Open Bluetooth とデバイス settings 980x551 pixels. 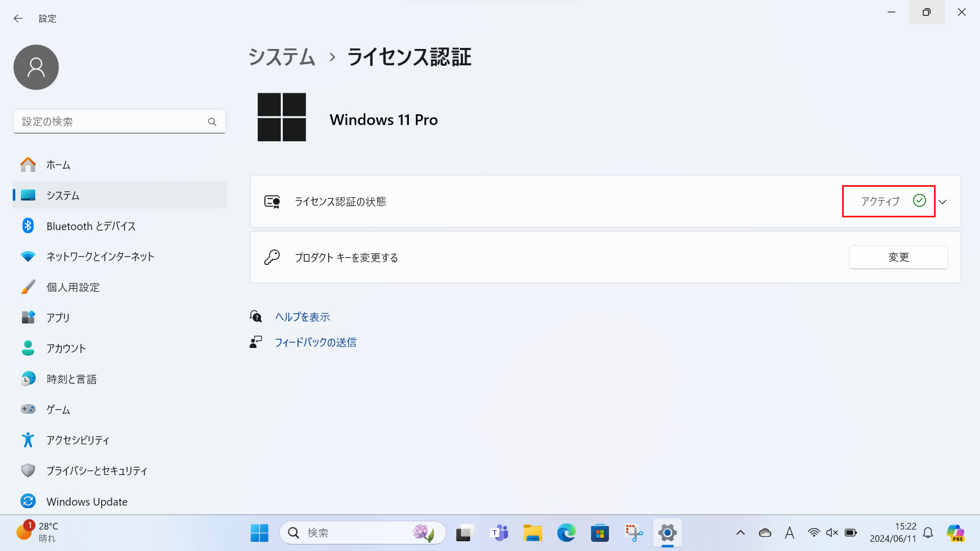(119, 226)
